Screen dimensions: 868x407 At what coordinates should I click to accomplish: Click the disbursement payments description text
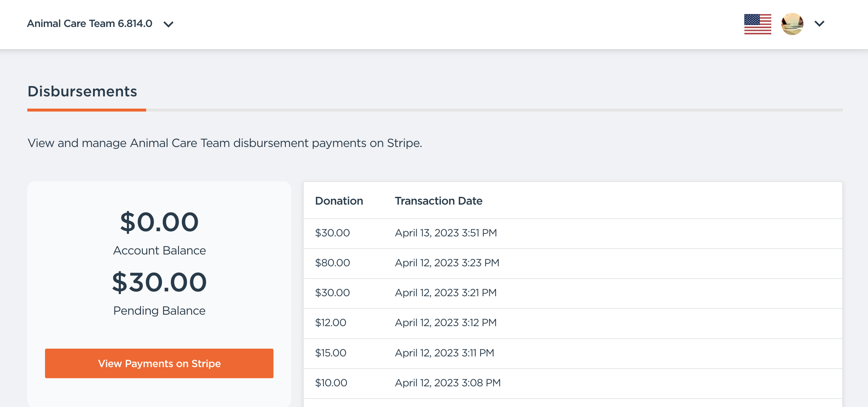(225, 143)
